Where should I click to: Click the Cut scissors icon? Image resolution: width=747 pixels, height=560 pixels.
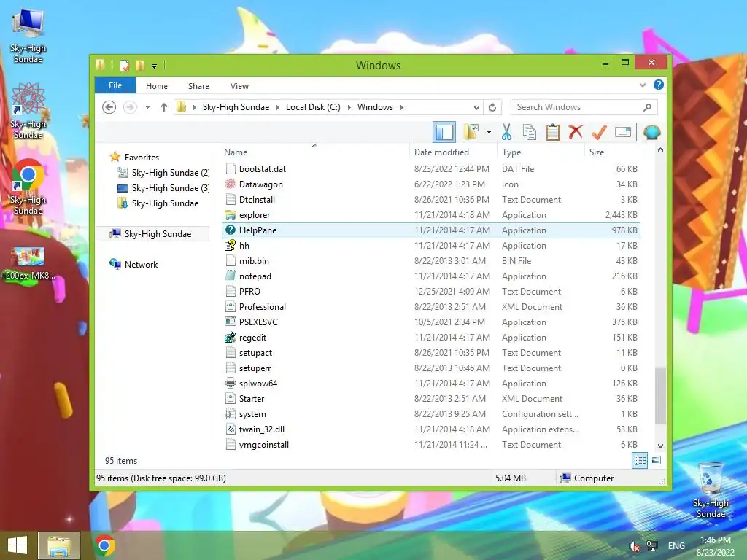[506, 132]
